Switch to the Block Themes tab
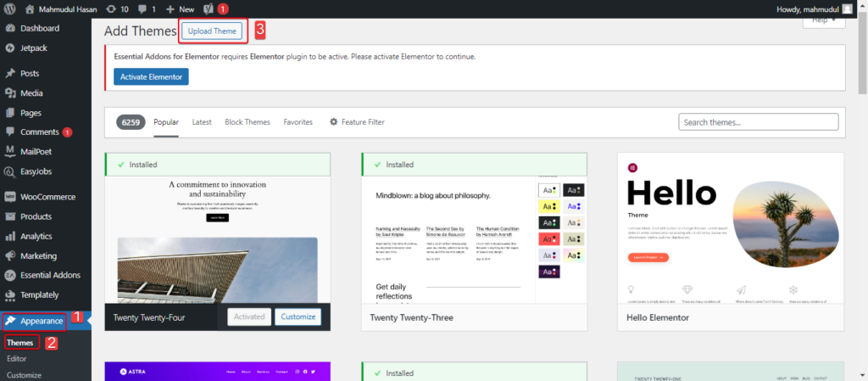 click(x=248, y=122)
